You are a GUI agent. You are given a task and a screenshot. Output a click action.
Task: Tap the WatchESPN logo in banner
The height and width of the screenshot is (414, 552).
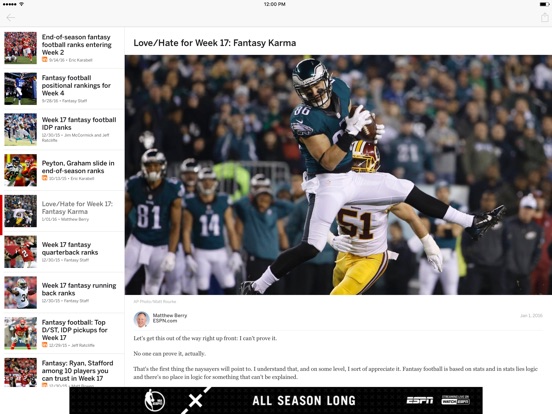456,400
